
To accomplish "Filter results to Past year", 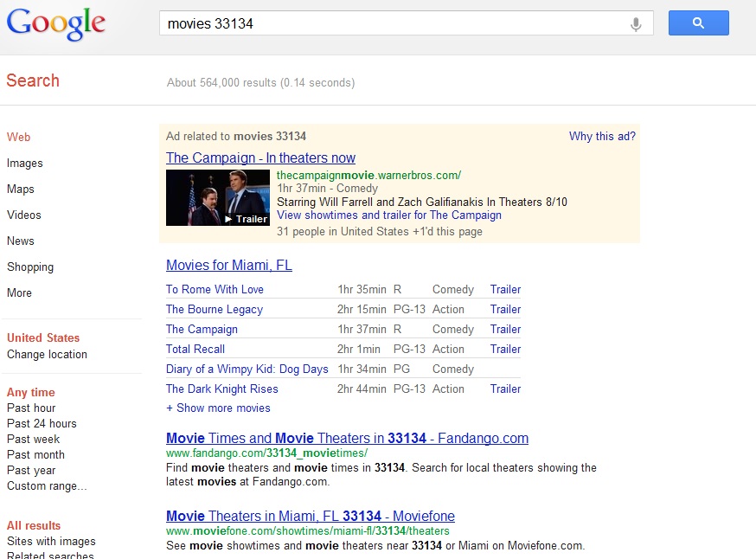I will click(31, 470).
